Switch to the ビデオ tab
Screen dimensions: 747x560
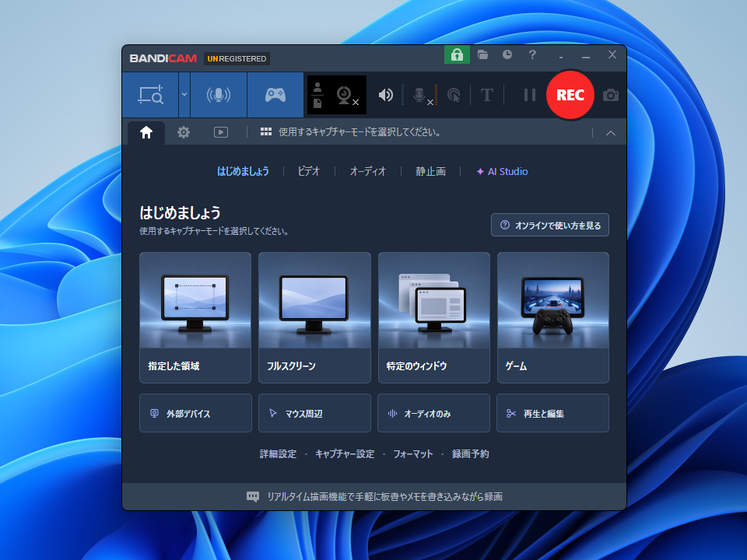[x=309, y=171]
